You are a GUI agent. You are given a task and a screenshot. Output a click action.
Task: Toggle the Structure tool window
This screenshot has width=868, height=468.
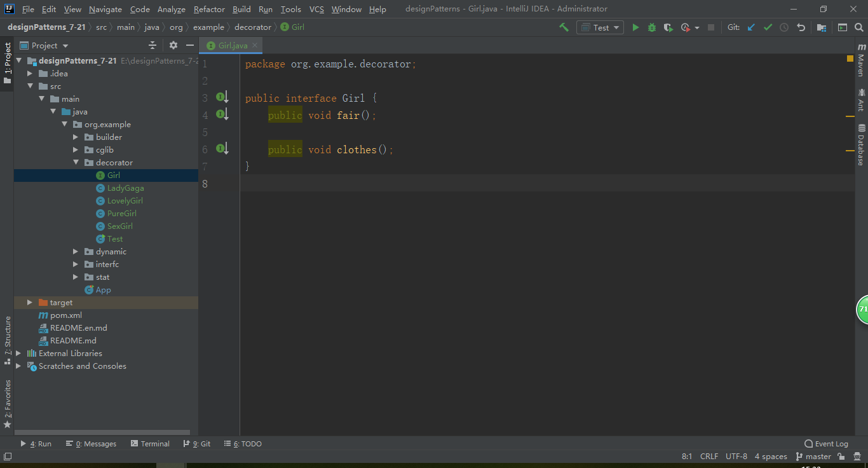point(7,340)
